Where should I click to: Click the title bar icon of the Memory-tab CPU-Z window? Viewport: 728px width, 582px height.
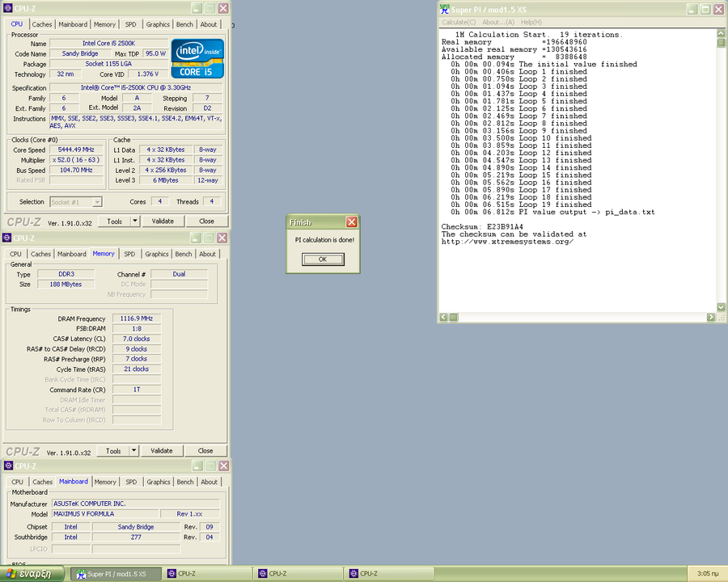[7, 238]
